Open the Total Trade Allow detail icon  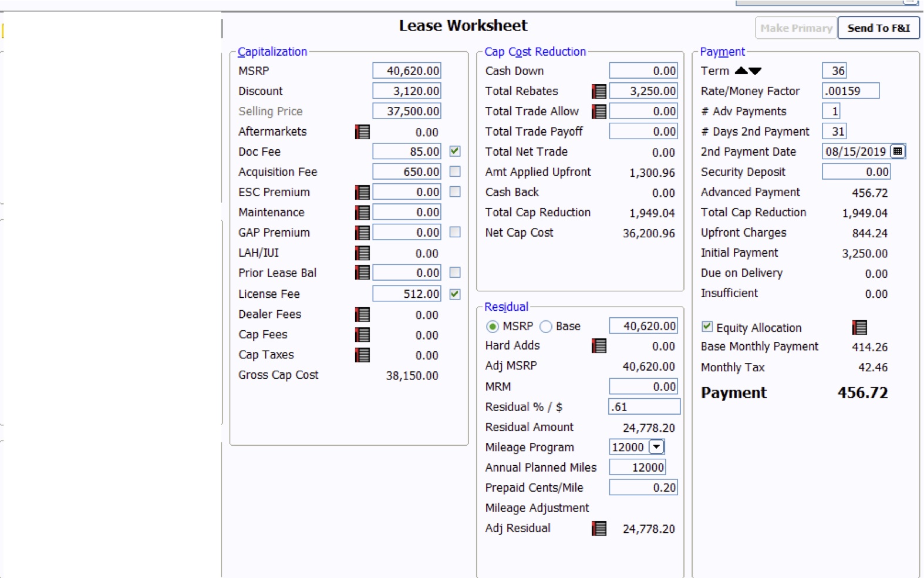599,112
